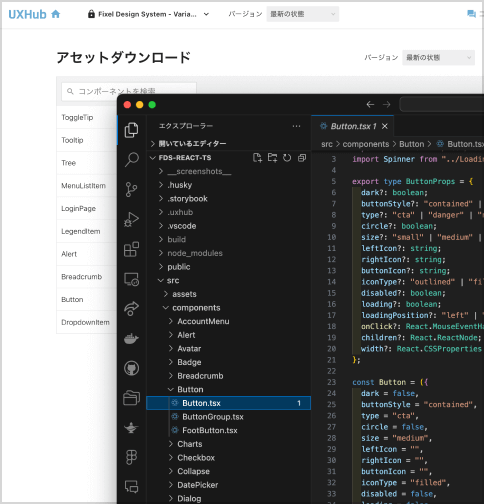Image resolution: width=484 pixels, height=504 pixels.
Task: Open the Project Manager folders icon
Action: click(131, 398)
